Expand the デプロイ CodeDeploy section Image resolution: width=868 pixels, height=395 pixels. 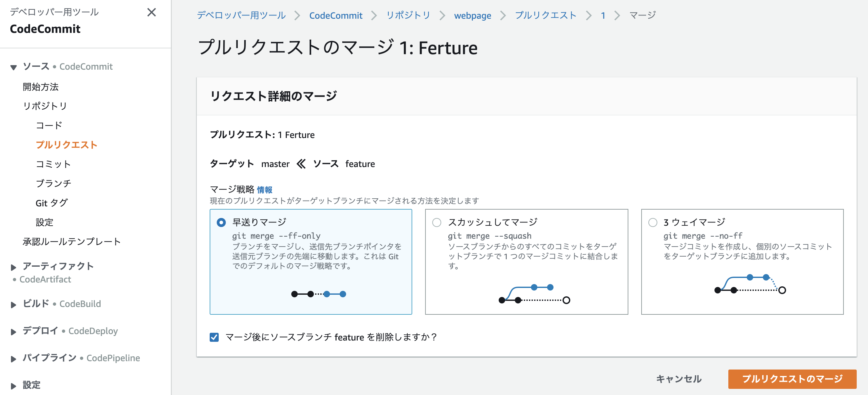pyautogui.click(x=14, y=332)
